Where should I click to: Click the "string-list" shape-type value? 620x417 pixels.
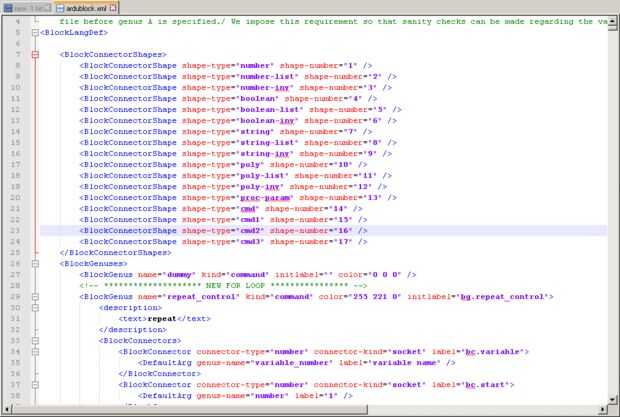pos(267,143)
